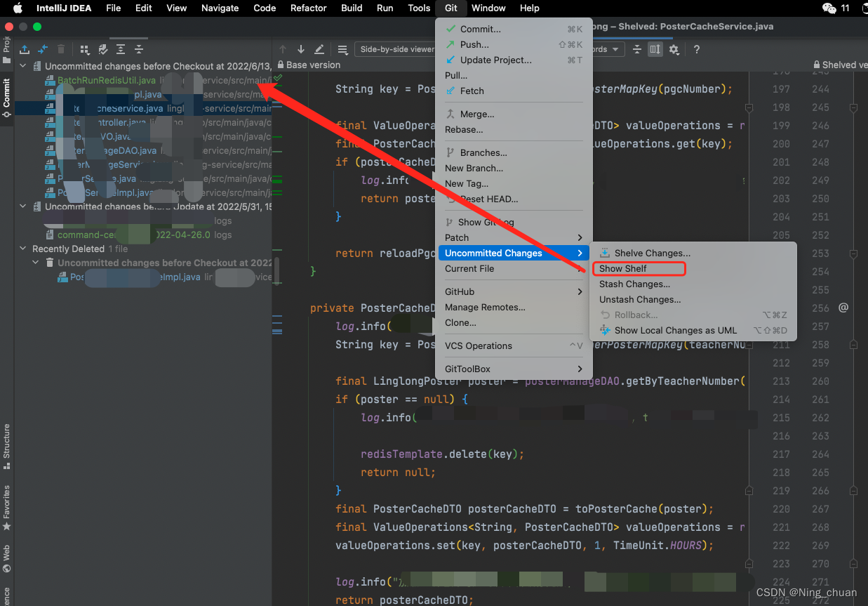Screen dimensions: 868x606
Task: Open the Navigate menu in menu bar
Action: 220,8
